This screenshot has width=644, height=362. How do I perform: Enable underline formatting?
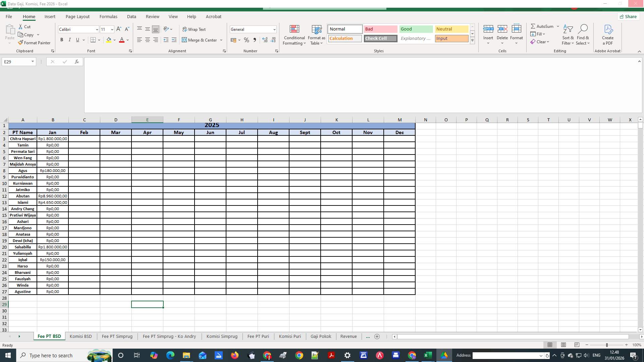pyautogui.click(x=77, y=40)
